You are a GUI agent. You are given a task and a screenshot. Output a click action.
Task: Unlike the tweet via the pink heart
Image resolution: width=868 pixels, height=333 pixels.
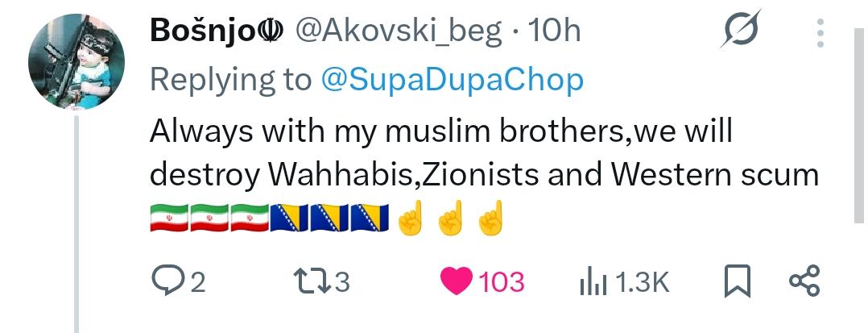[x=456, y=281]
